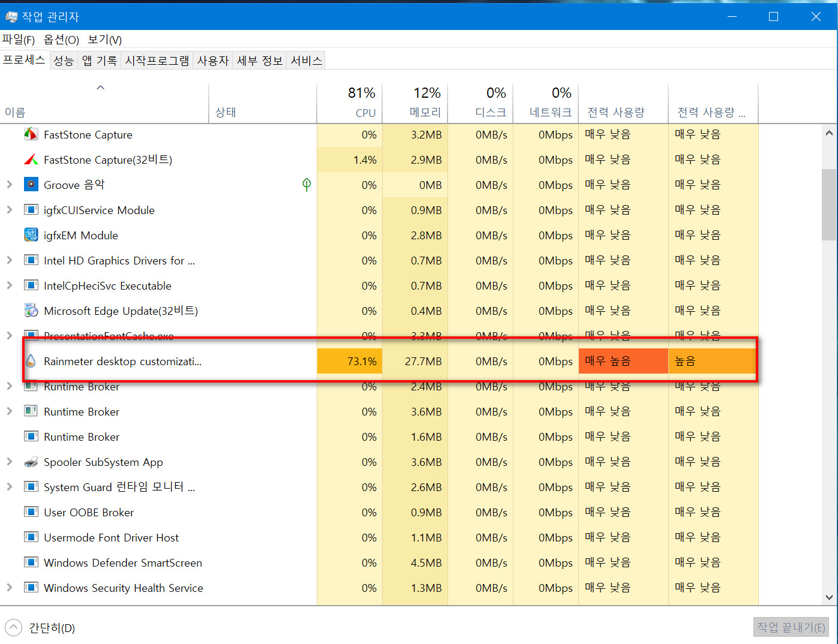This screenshot has width=838, height=644.
Task: Open the 파일(F) menu
Action: pos(19,40)
